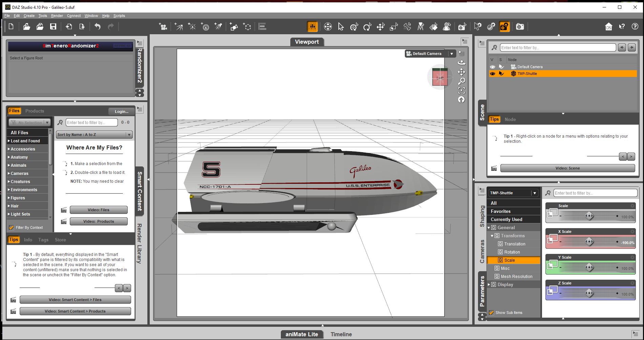Screen dimensions: 644x340
Task: Expand the Lost and Found category
Action: coord(9,141)
